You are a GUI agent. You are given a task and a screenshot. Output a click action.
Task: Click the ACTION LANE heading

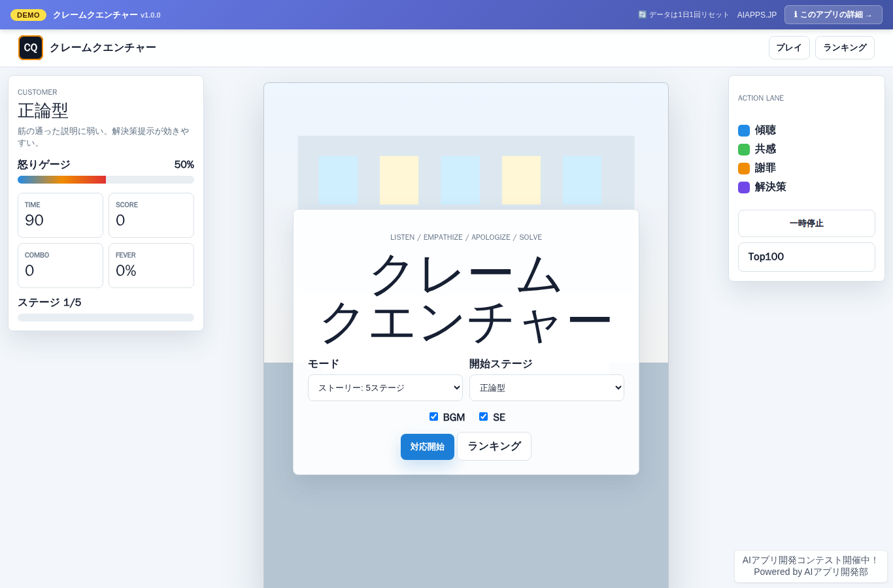(x=761, y=98)
